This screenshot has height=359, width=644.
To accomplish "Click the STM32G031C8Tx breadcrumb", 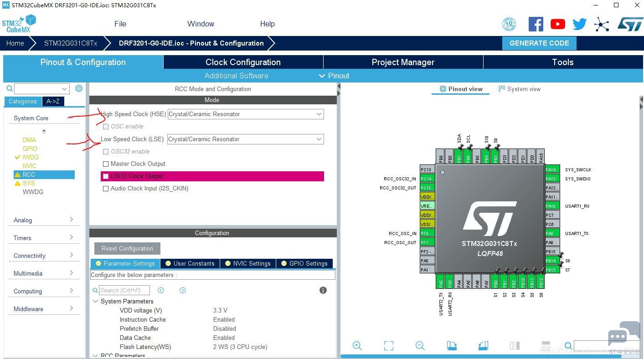I will tap(71, 43).
